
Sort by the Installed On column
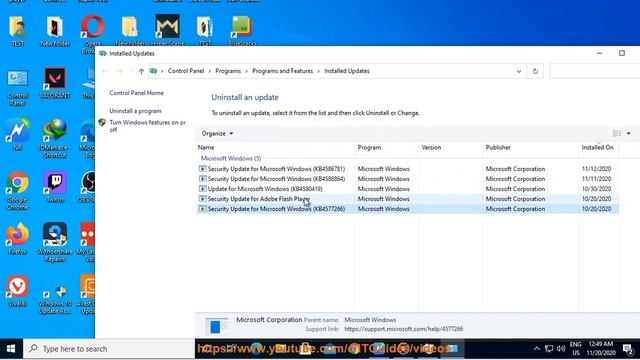click(x=598, y=147)
